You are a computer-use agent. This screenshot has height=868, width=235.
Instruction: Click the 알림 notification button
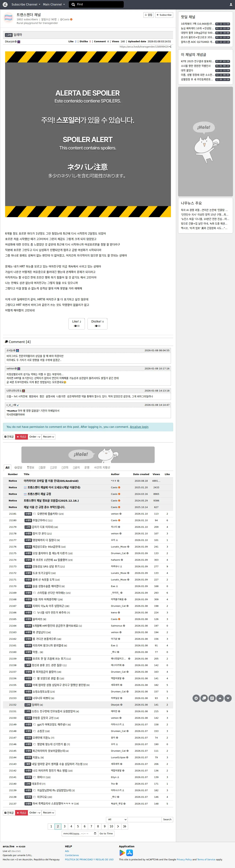(x=148, y=15)
